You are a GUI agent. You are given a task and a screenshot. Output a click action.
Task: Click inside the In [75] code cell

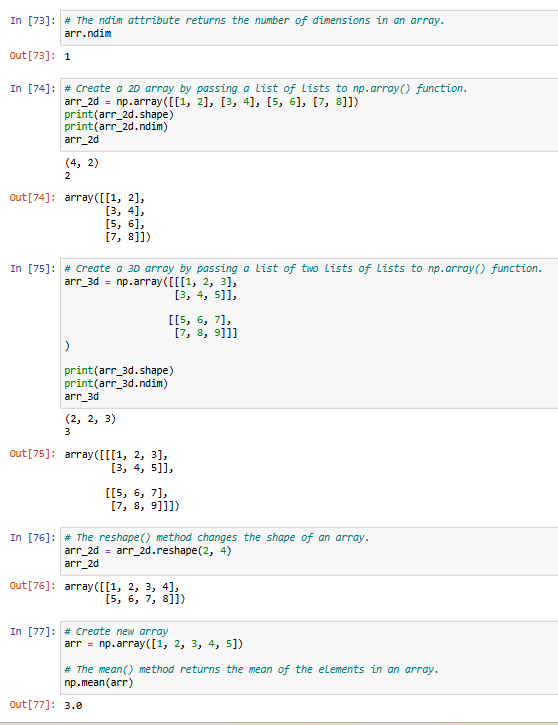coord(309,333)
